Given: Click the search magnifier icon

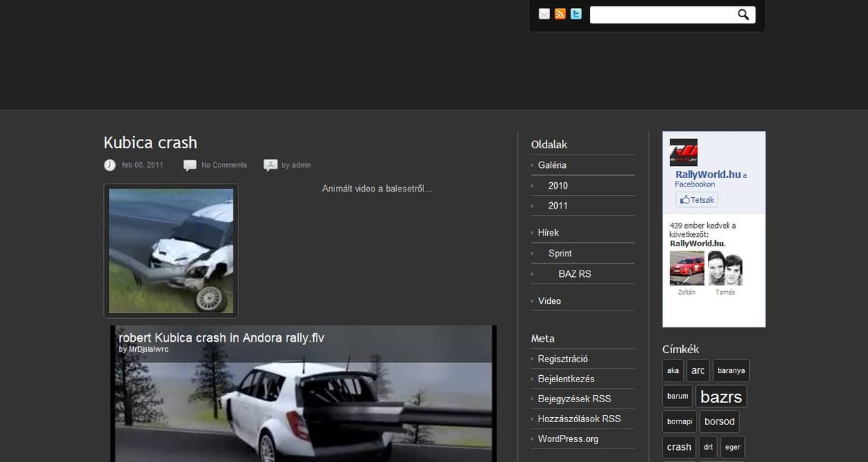Looking at the screenshot, I should click(743, 14).
